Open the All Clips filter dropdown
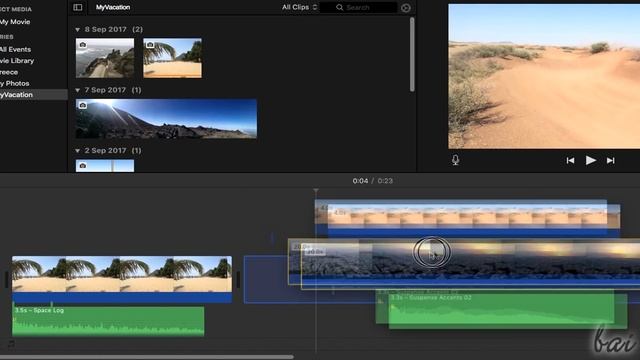Viewport: 640px width, 360px height. coord(299,7)
